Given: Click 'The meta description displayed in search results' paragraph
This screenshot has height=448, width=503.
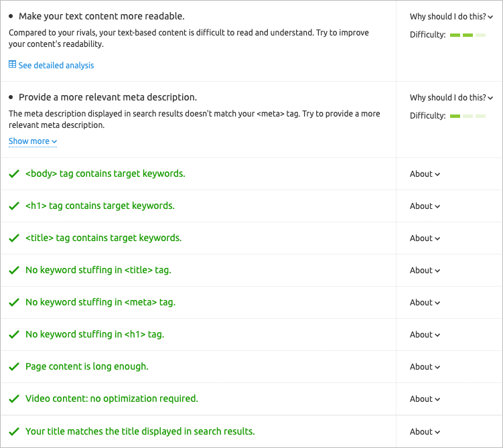Looking at the screenshot, I should pyautogui.click(x=194, y=119).
